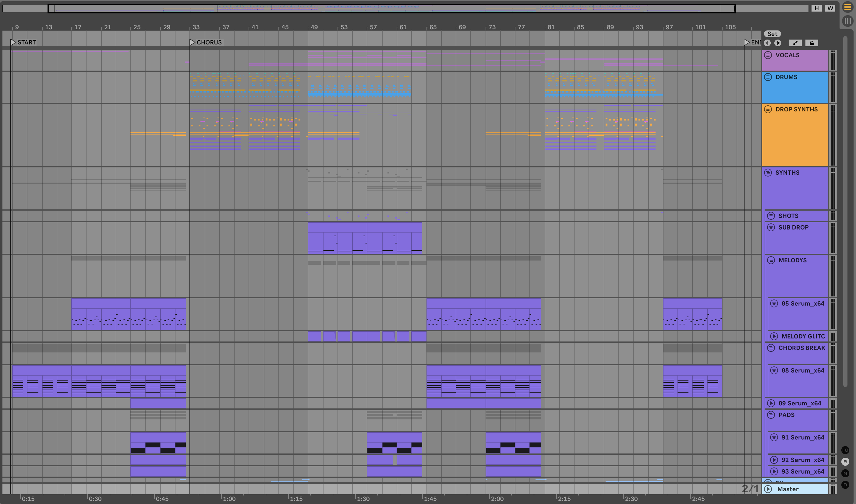Toggle the D track delay visibility button

pyautogui.click(x=845, y=485)
